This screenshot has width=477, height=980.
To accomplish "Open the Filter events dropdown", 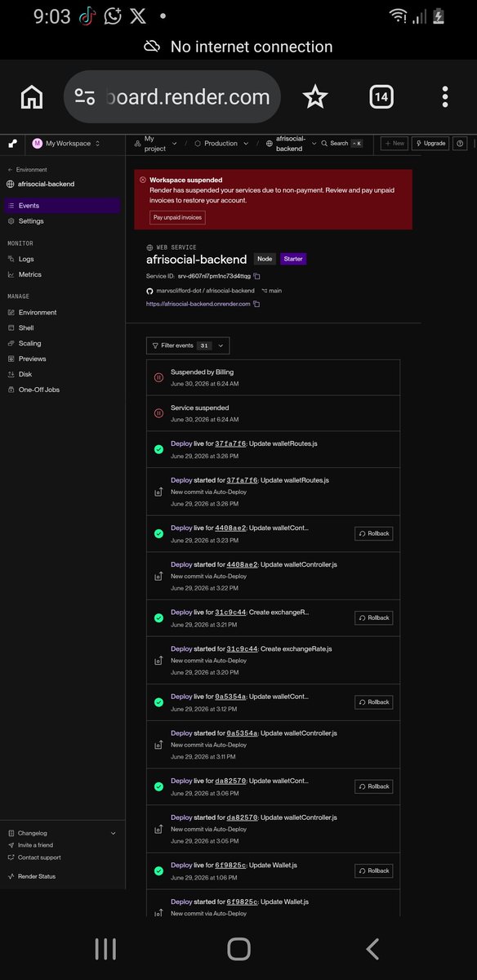I will 187,345.
